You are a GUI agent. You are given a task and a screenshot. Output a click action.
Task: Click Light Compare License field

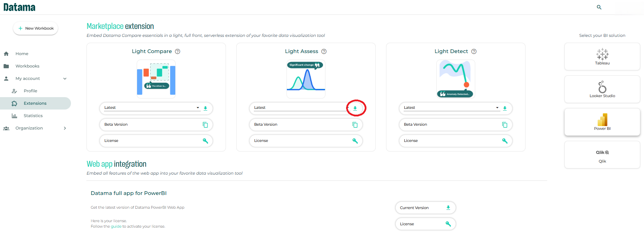[156, 141]
